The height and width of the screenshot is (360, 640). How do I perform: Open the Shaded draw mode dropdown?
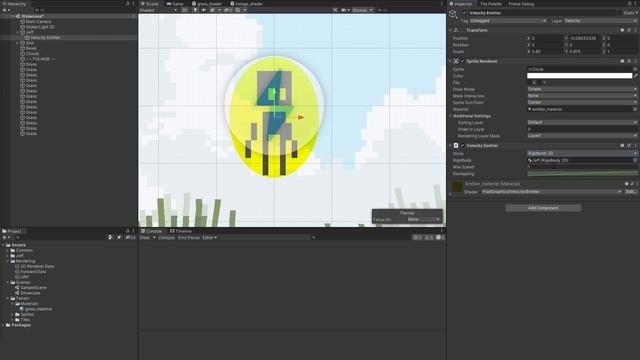tap(158, 10)
